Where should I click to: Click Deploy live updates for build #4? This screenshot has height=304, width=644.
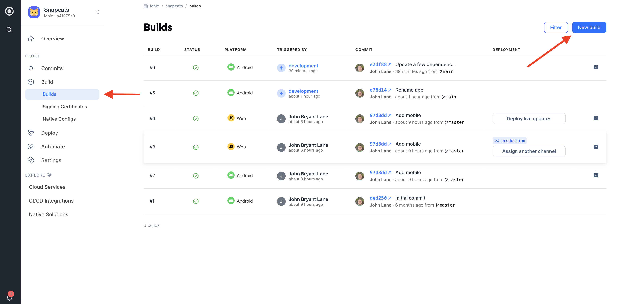(529, 118)
